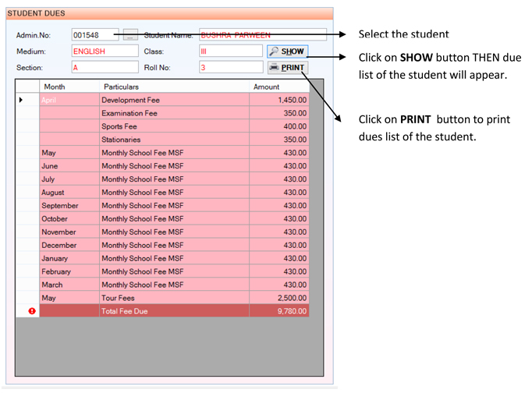Image resolution: width=532 pixels, height=393 pixels.
Task: Click the Admin.No input field
Action: click(95, 35)
